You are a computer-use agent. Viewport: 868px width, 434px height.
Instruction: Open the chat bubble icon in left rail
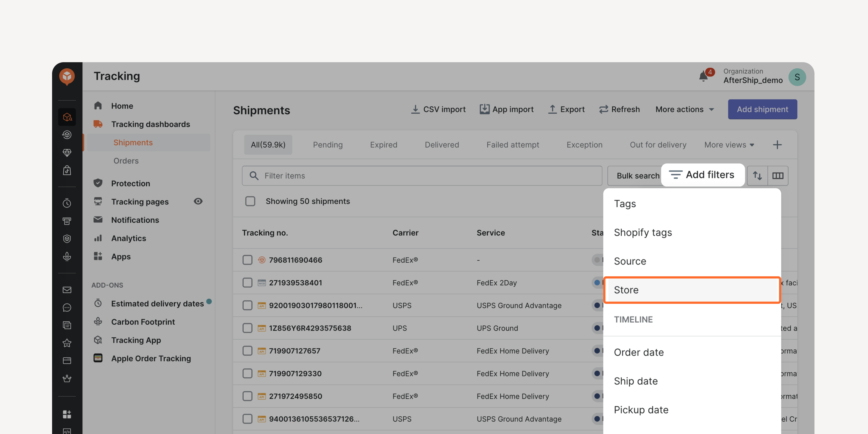click(67, 308)
